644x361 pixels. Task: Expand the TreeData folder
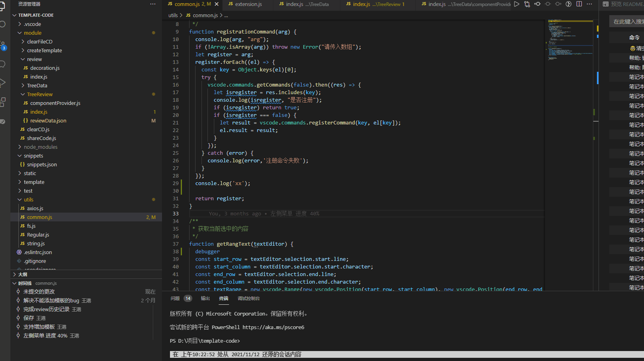pyautogui.click(x=23, y=85)
